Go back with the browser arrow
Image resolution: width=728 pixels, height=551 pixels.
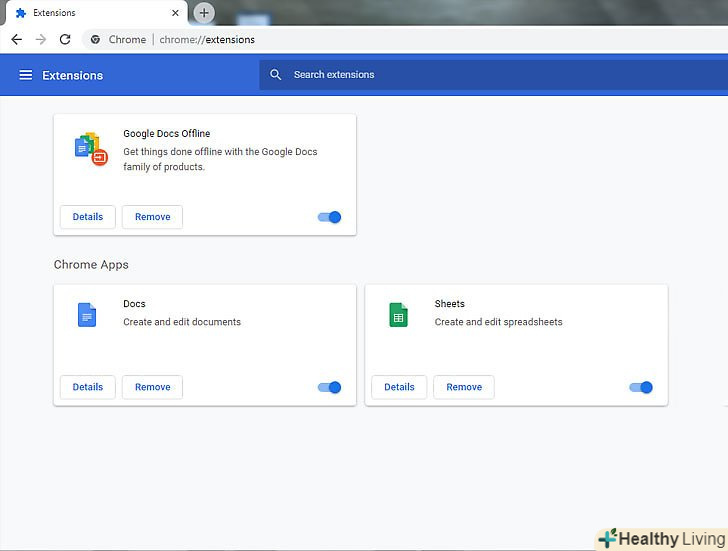[17, 39]
